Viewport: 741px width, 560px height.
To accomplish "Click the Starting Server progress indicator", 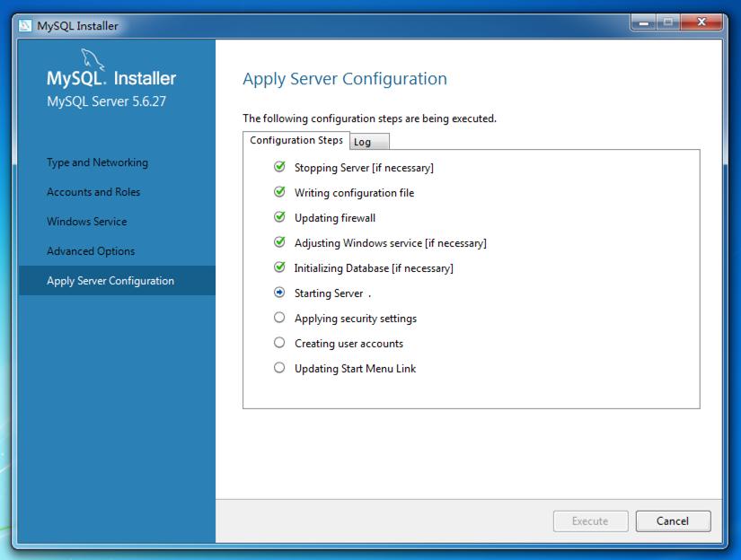I will click(278, 293).
